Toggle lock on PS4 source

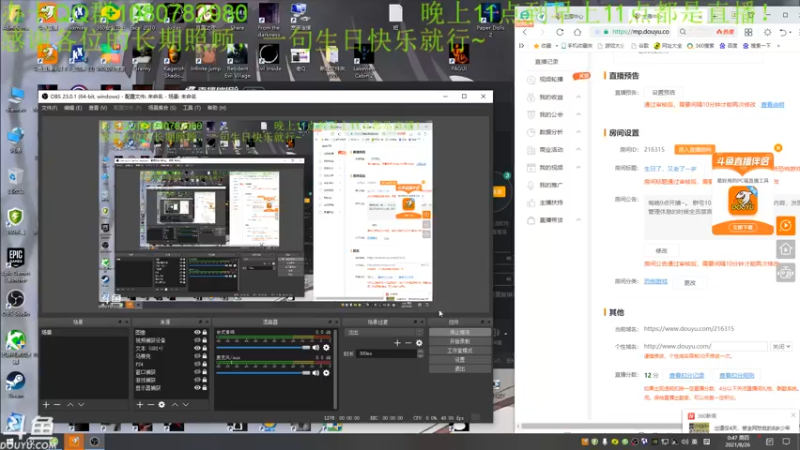(205, 364)
